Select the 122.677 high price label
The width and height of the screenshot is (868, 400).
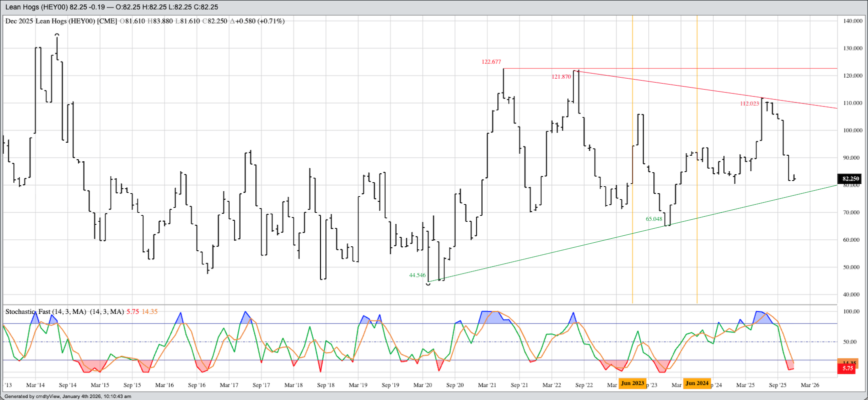pyautogui.click(x=491, y=62)
